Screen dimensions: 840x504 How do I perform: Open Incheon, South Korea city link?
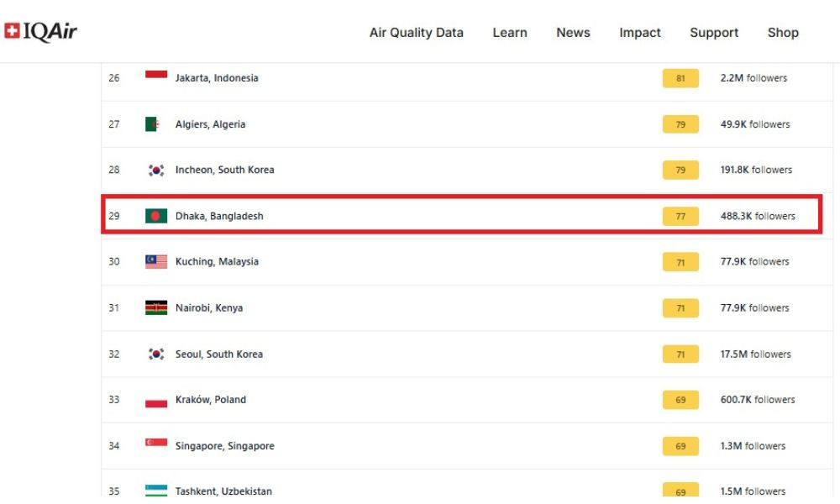224,170
